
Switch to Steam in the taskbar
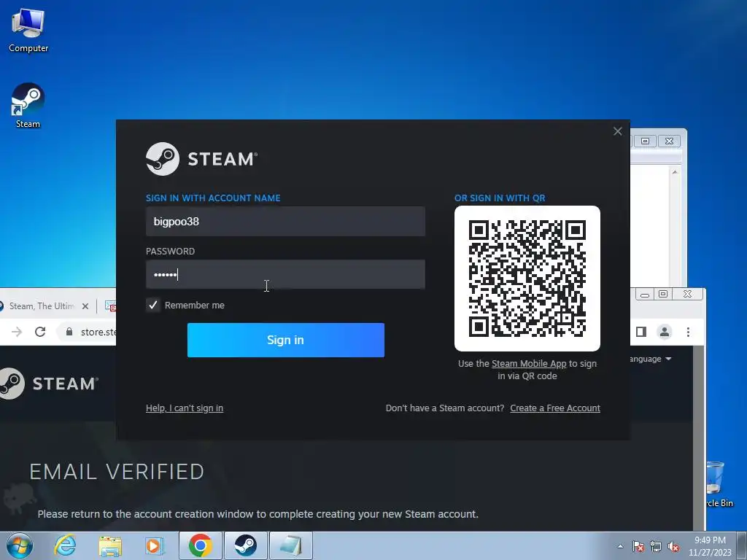click(245, 545)
